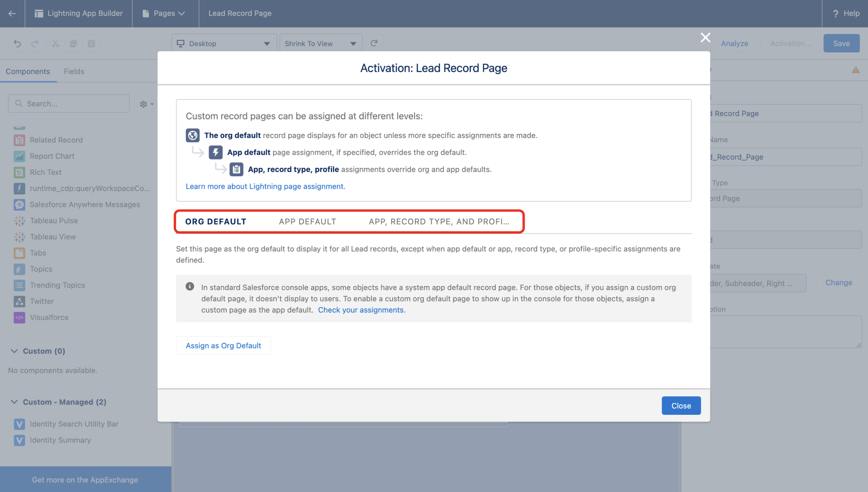Select the runtime_cdp:queryWorkspaceCo... component icon
This screenshot has height=492, width=868.
20,188
